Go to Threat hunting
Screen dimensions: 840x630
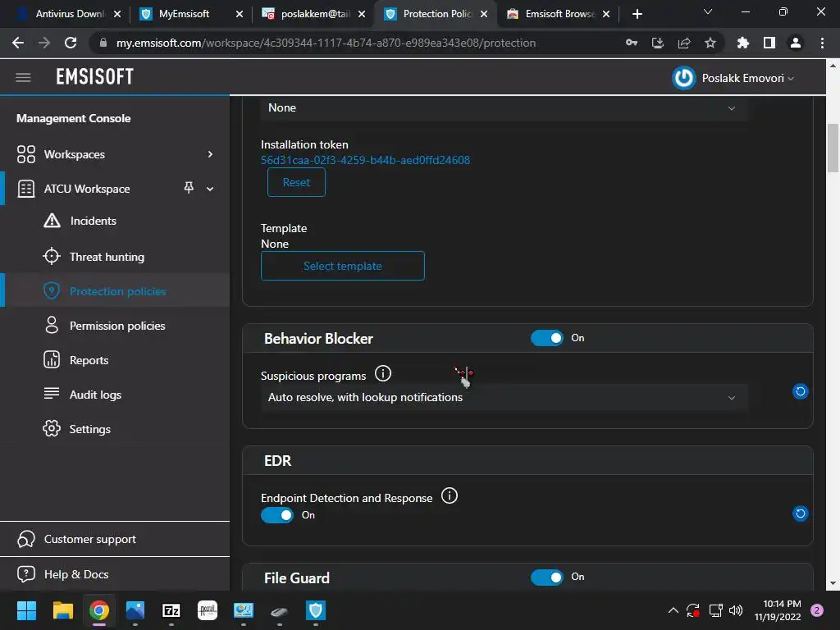point(107,257)
